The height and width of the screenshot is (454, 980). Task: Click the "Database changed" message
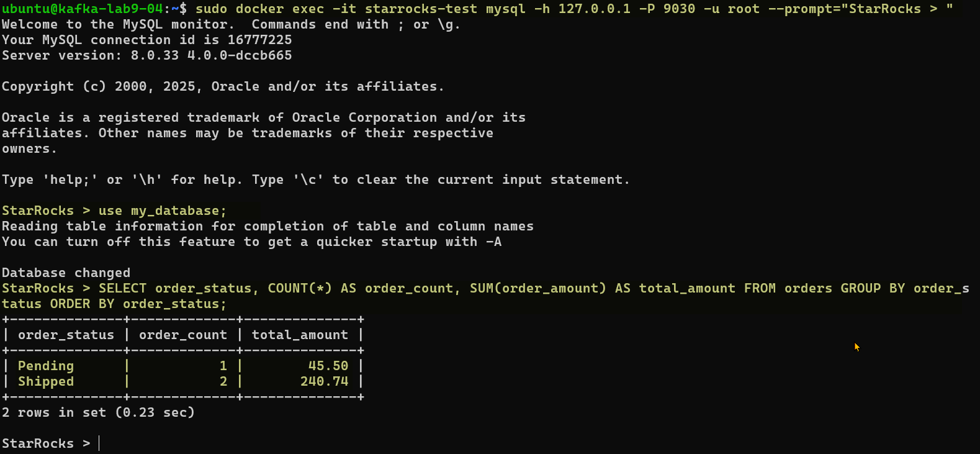tap(66, 273)
